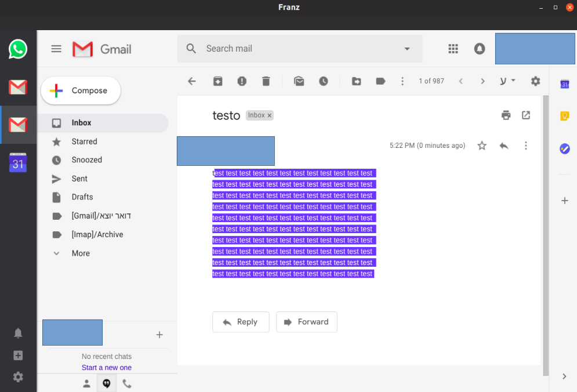
Task: Open Gmail settings gear
Action: pyautogui.click(x=535, y=81)
